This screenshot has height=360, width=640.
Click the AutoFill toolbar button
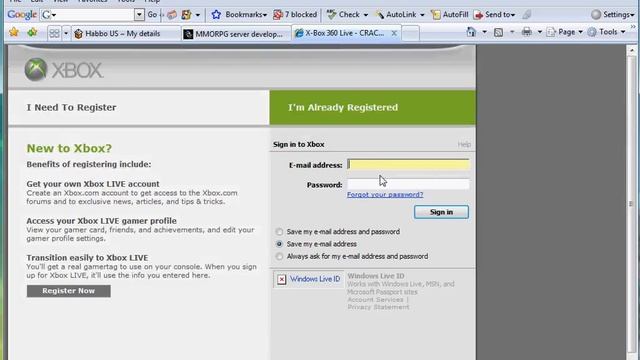coord(450,15)
